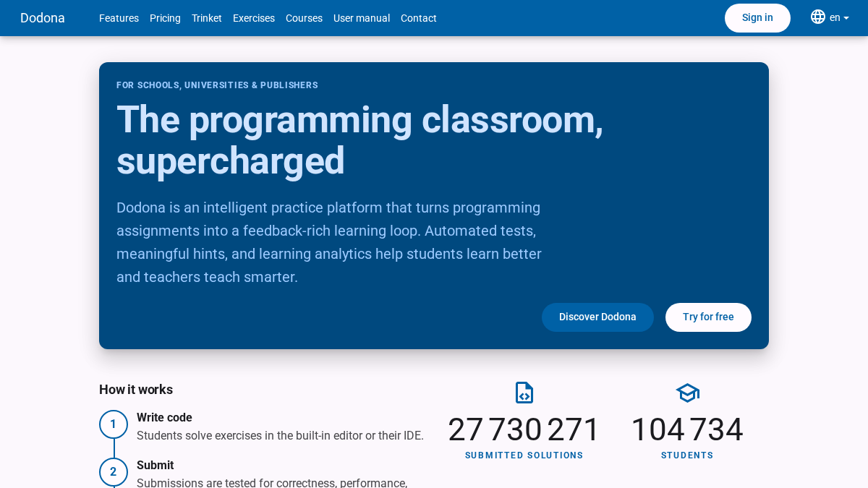This screenshot has height=488, width=868.
Task: Click the globe language icon
Action: point(818,17)
